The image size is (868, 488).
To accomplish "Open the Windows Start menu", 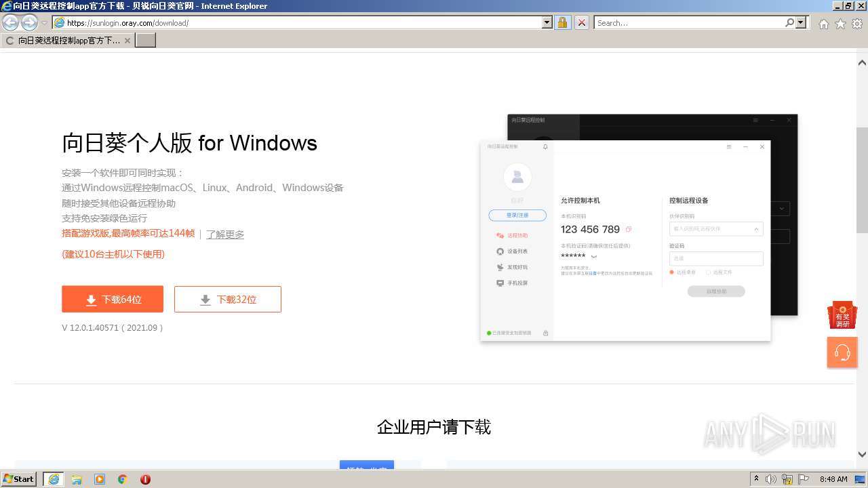I will point(19,479).
